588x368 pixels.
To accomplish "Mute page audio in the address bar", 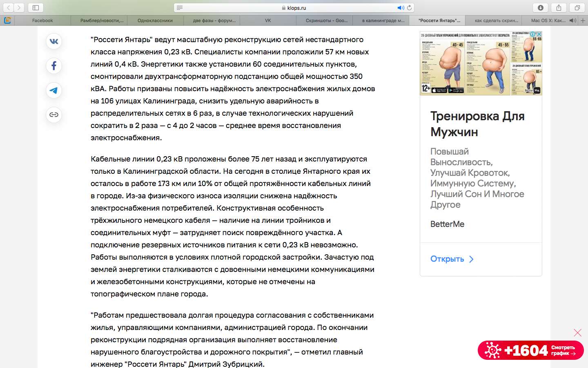I will [x=401, y=8].
